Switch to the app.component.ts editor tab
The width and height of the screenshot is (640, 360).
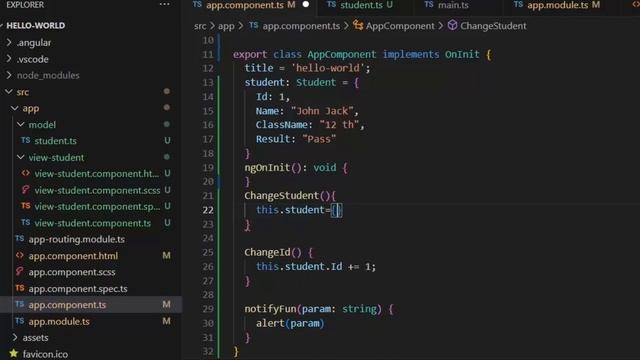(x=250, y=5)
